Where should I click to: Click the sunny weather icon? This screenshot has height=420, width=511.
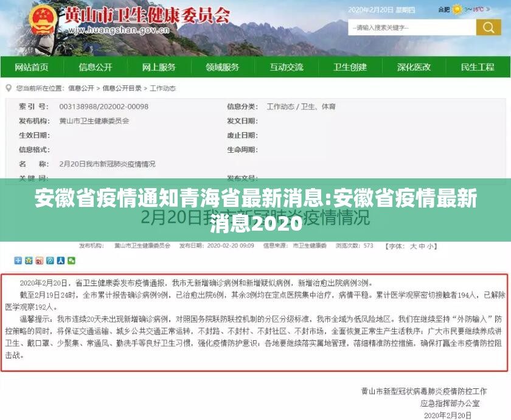pyautogui.click(x=457, y=10)
